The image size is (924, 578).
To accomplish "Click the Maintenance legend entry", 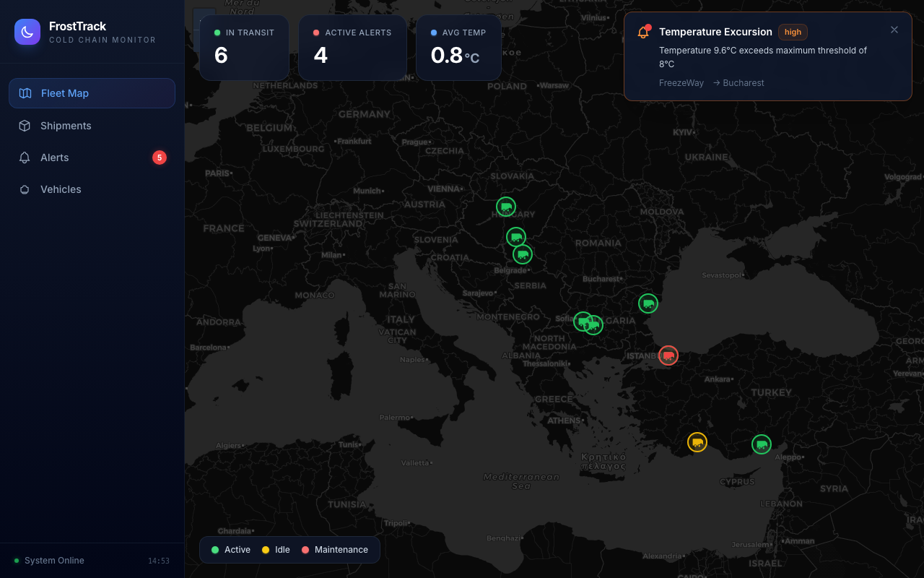I will click(x=335, y=550).
